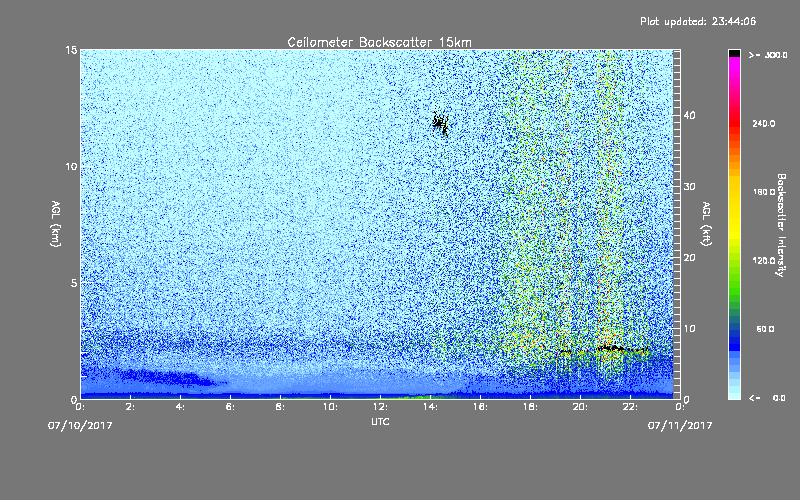The height and width of the screenshot is (500, 800).
Task: Click the 20 kft tick on right axis
Action: pyautogui.click(x=689, y=257)
